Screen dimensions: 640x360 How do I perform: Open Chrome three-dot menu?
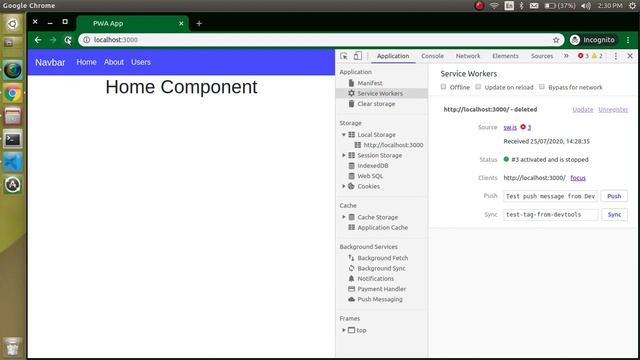point(628,40)
